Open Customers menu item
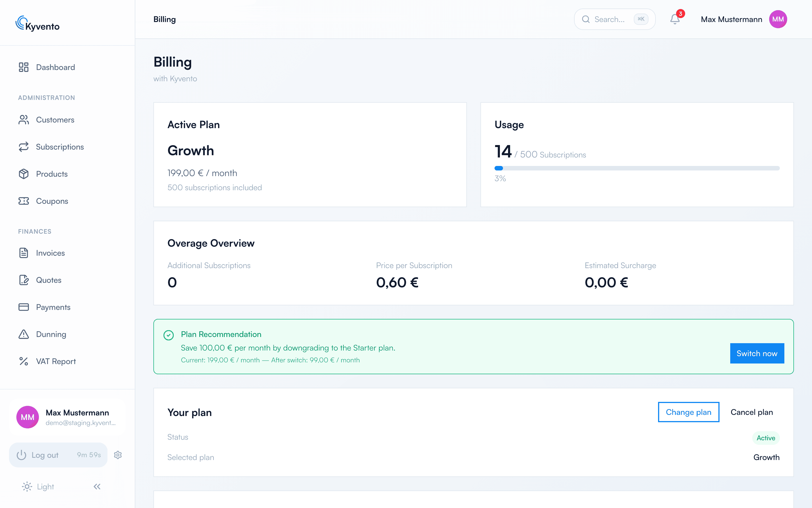 point(55,120)
